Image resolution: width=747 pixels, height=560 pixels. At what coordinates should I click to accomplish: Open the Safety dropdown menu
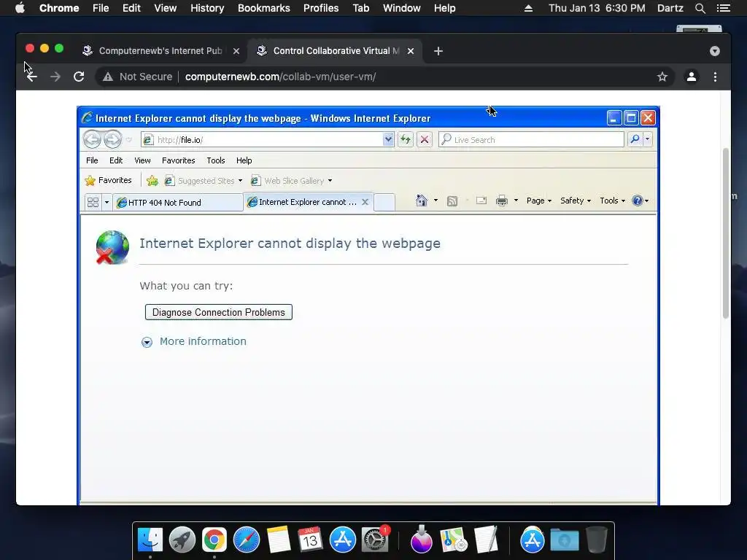[x=576, y=201]
